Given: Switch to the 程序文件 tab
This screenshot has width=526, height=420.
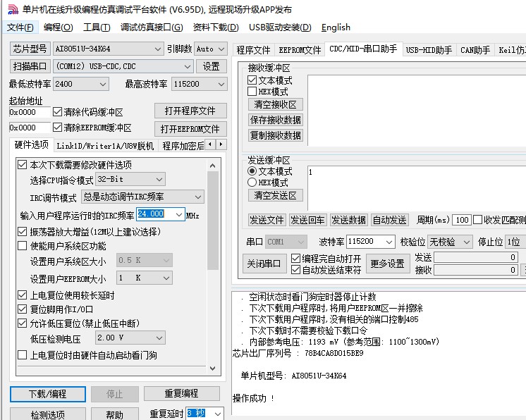Looking at the screenshot, I should [x=253, y=50].
